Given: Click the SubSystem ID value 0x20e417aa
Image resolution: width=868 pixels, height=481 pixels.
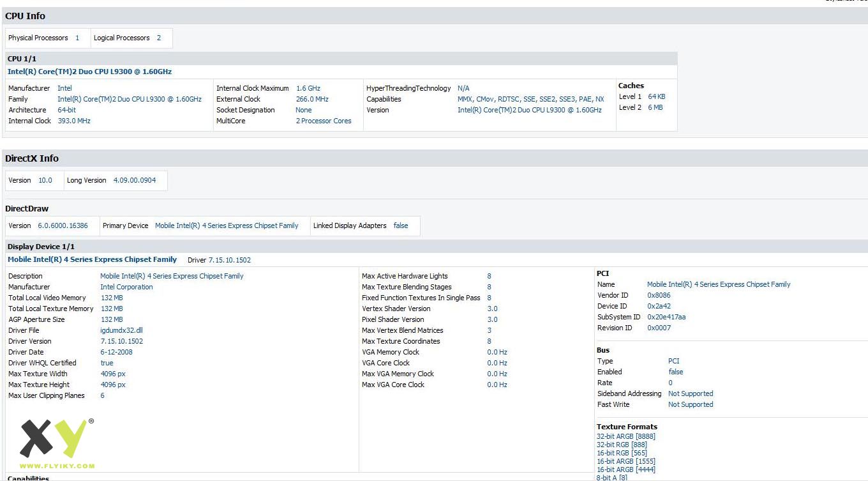Looking at the screenshot, I should [666, 317].
